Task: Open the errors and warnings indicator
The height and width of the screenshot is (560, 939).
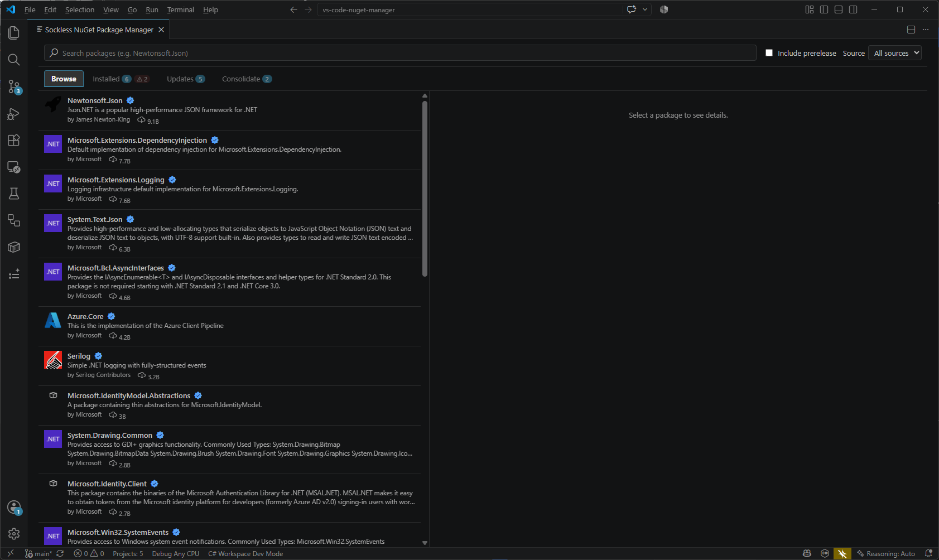Action: click(x=89, y=554)
